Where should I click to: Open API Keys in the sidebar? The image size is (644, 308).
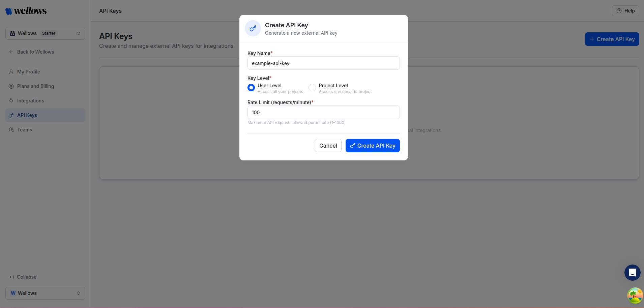(x=27, y=115)
